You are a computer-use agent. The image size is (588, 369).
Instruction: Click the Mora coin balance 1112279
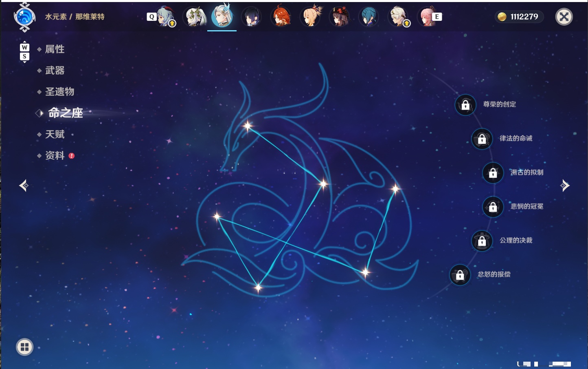(x=519, y=17)
